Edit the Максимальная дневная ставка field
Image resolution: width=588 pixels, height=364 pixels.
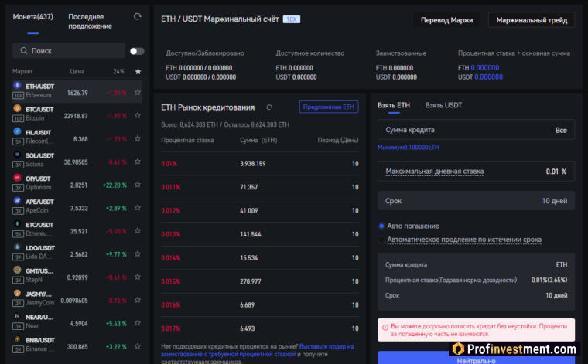pyautogui.click(x=476, y=172)
